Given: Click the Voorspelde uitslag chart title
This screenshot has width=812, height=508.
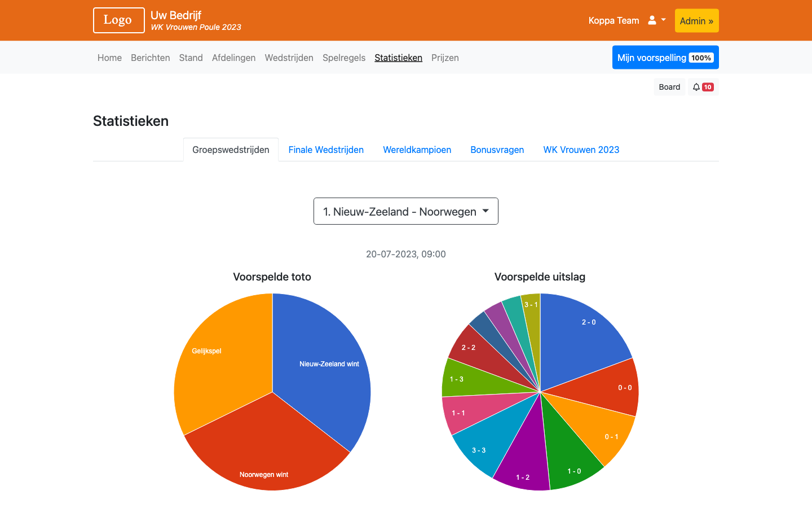Looking at the screenshot, I should (x=540, y=277).
